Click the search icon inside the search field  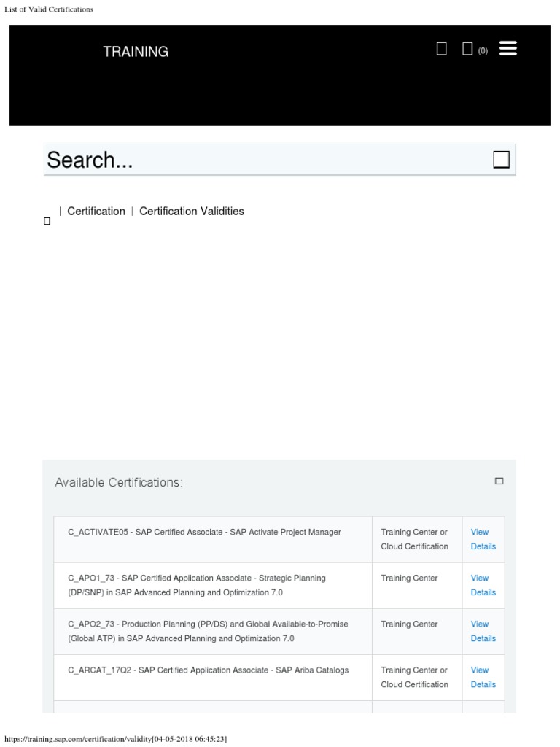tap(501, 160)
